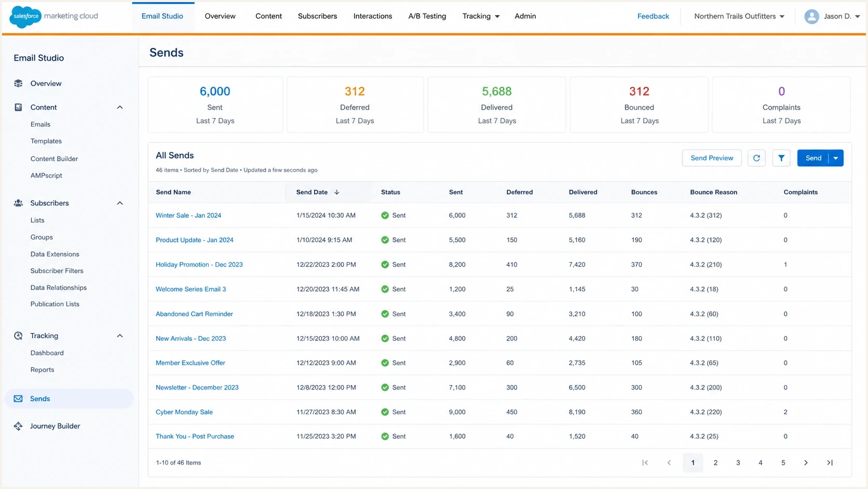The width and height of the screenshot is (868, 489).
Task: Open Tracking Dashboard in sidebar
Action: pyautogui.click(x=47, y=353)
